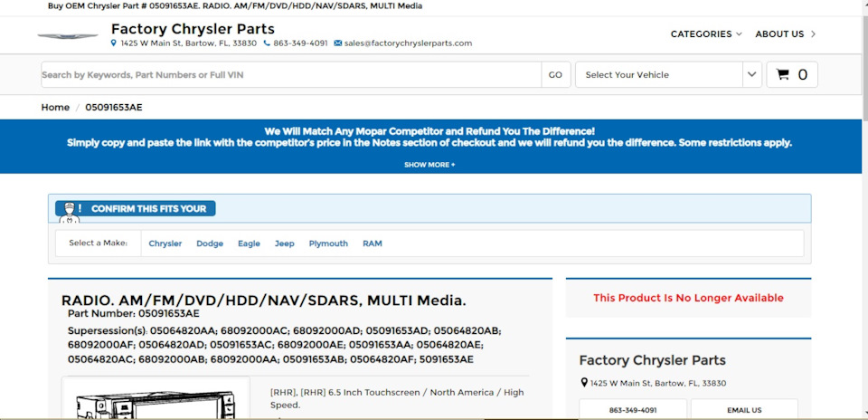Expand the CATEGORIES menu
The height and width of the screenshot is (420, 868).
point(706,33)
